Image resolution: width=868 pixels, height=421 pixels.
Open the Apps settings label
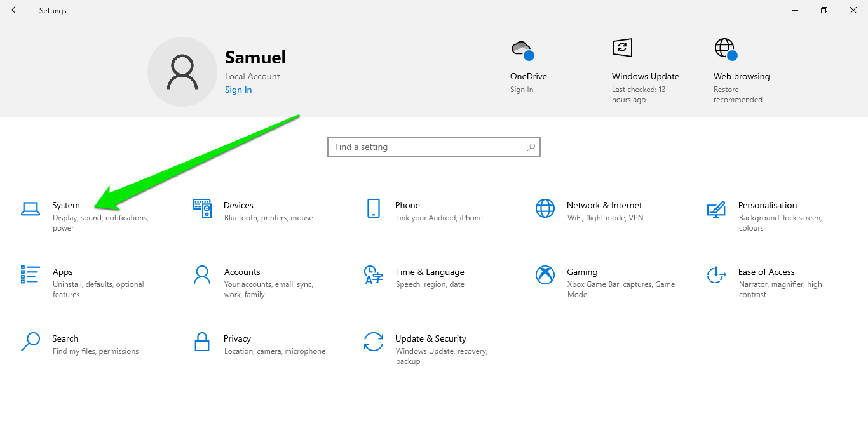63,272
